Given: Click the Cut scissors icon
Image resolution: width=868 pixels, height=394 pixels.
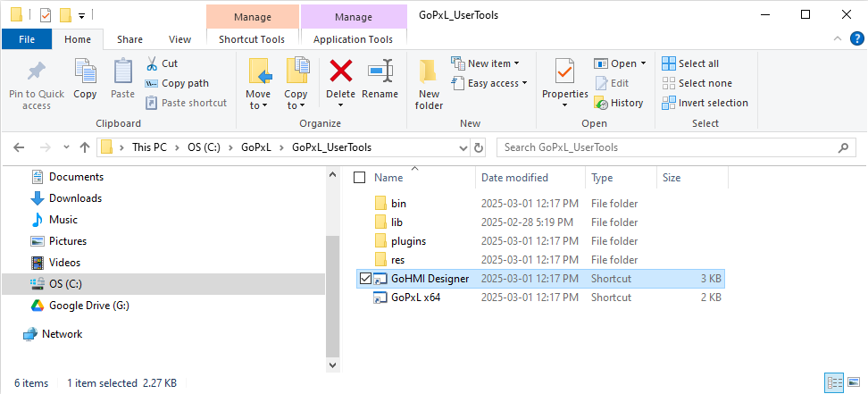Looking at the screenshot, I should (x=152, y=63).
